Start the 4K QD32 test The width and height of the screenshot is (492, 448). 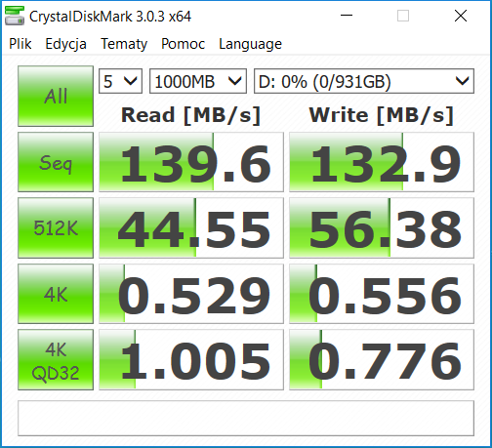(x=56, y=359)
